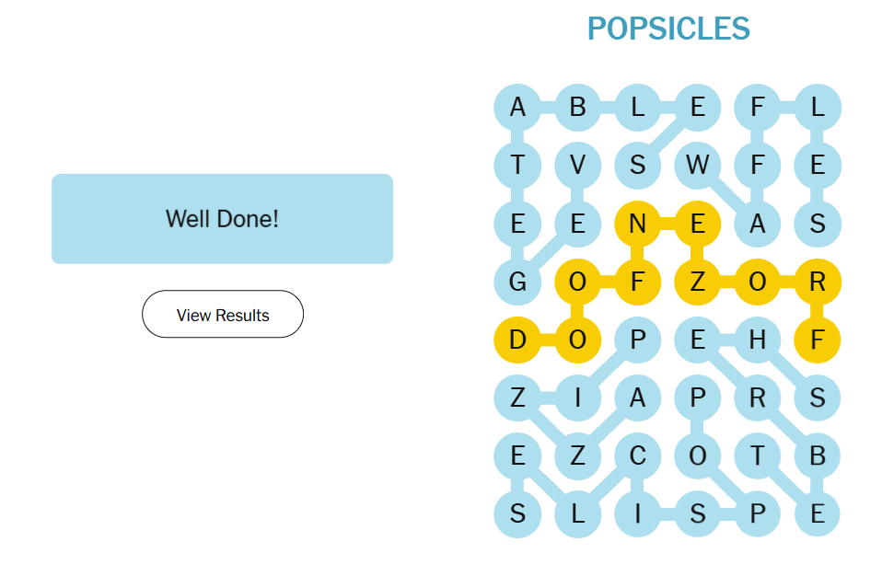Select the letter H tile

[757, 340]
